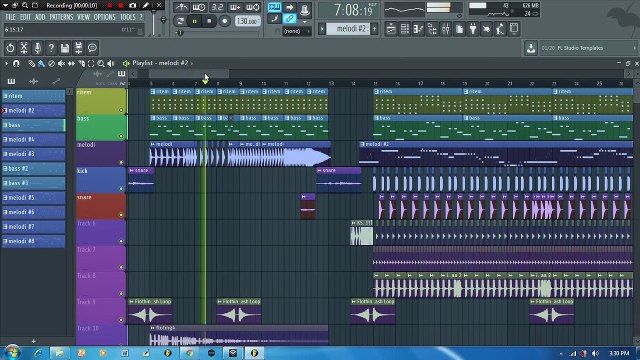Viewport: 640px width, 360px height.
Task: Toggle overdub blend recording icon
Action: [x=235, y=7]
